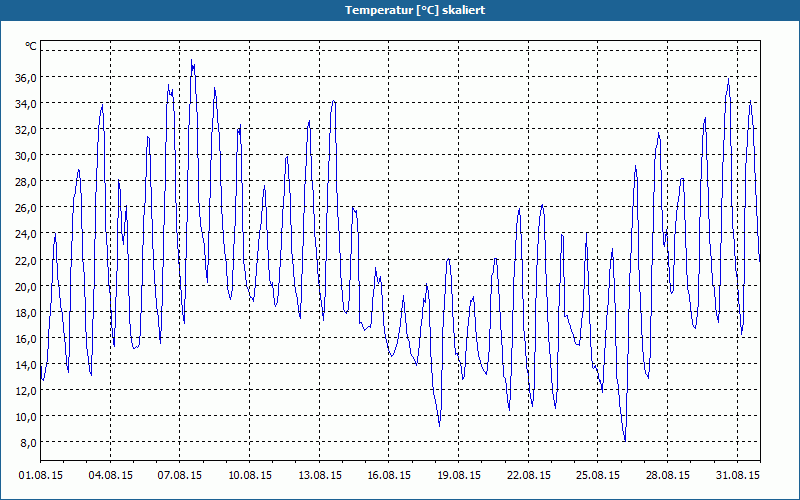Screen dimensions: 800x500
Task: Click the 16.08.15 date label
Action: tap(389, 475)
